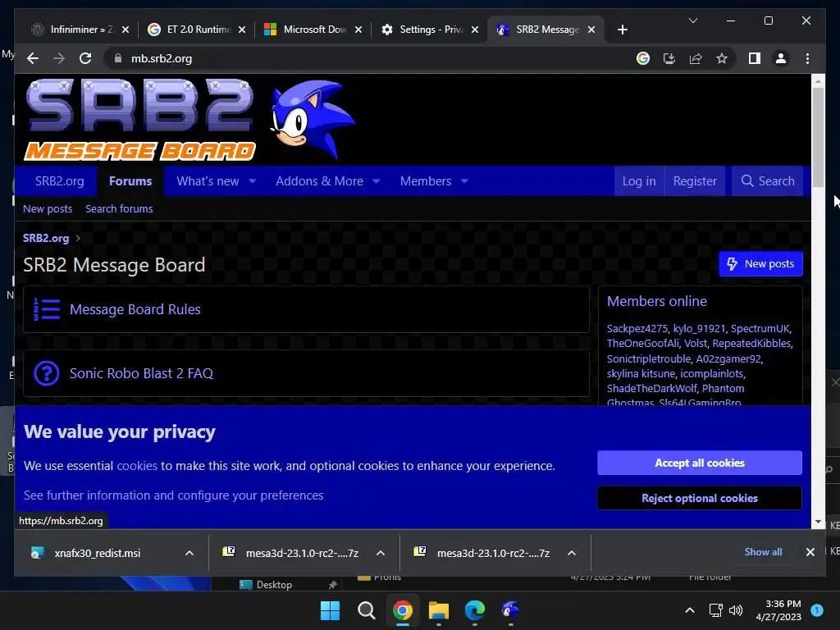Click the cookies link in privacy notice
Image resolution: width=840 pixels, height=630 pixels.
[x=137, y=466]
